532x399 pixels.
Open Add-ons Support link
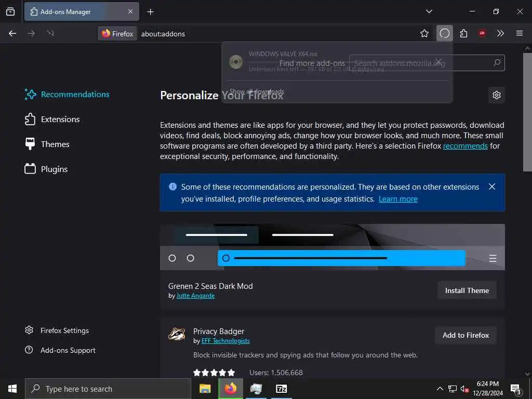point(60,350)
